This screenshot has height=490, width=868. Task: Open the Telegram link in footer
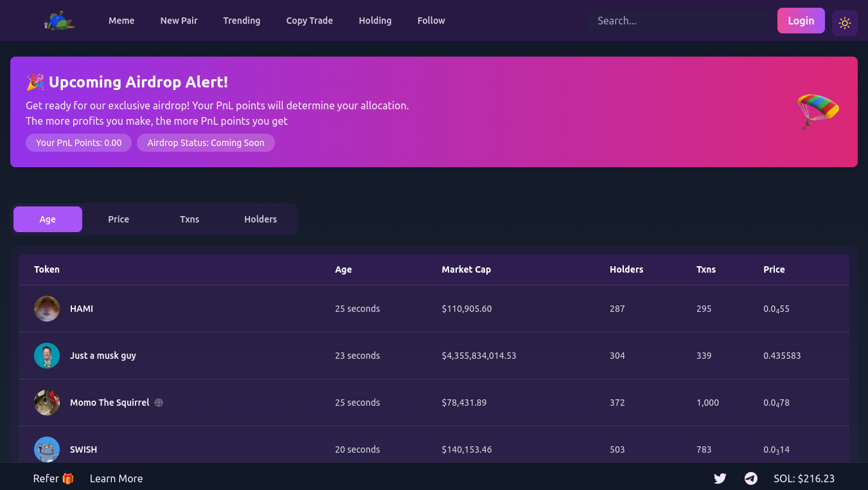(x=751, y=478)
